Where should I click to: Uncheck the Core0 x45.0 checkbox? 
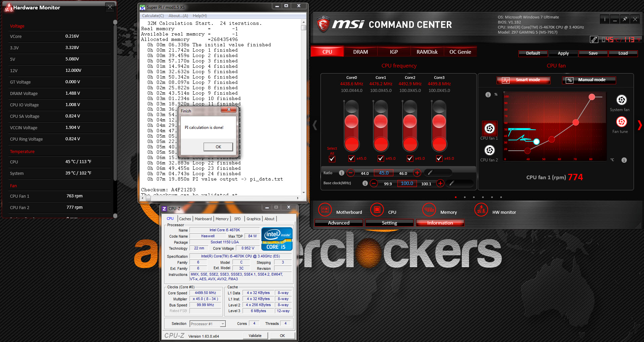point(351,158)
